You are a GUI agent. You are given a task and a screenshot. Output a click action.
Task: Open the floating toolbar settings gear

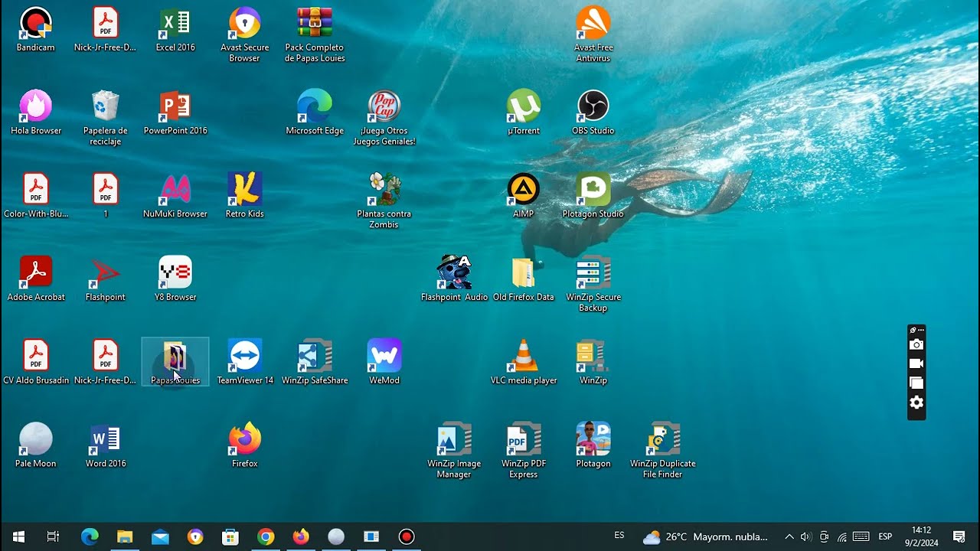pyautogui.click(x=916, y=403)
